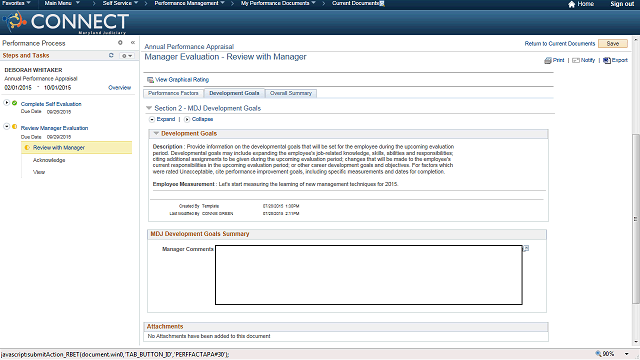640x360 pixels.
Task: Click the DEBORAH WHITAKER name text
Action: [33, 70]
